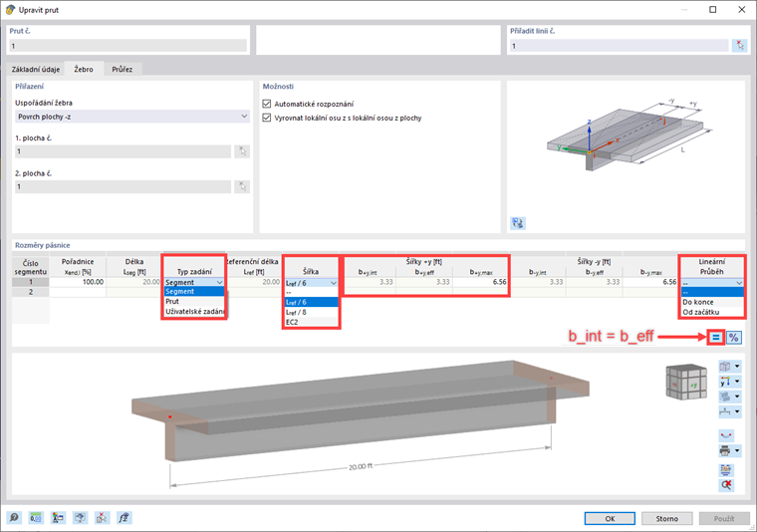This screenshot has height=532, width=757.
Task: Click the monitor view icon in bottom toolbar
Action: coord(80,518)
